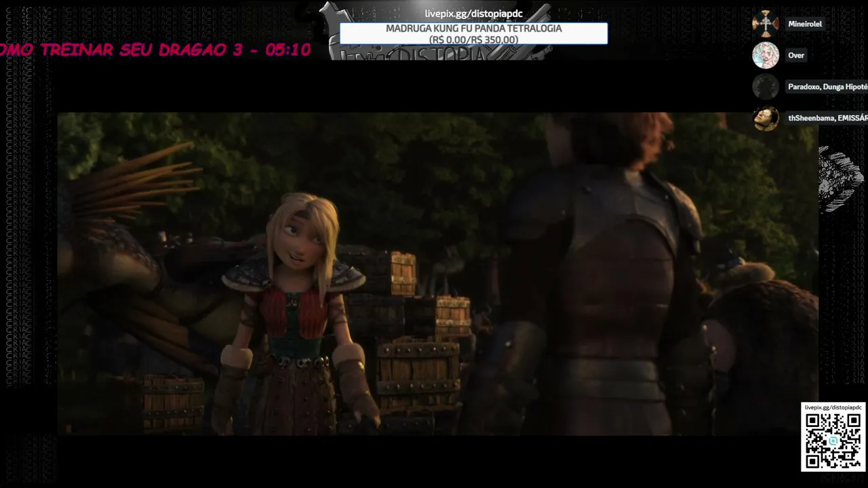This screenshot has height=488, width=868.
Task: Open the livepix.gg/distopiapdc link above the goal bar
Action: 473,14
